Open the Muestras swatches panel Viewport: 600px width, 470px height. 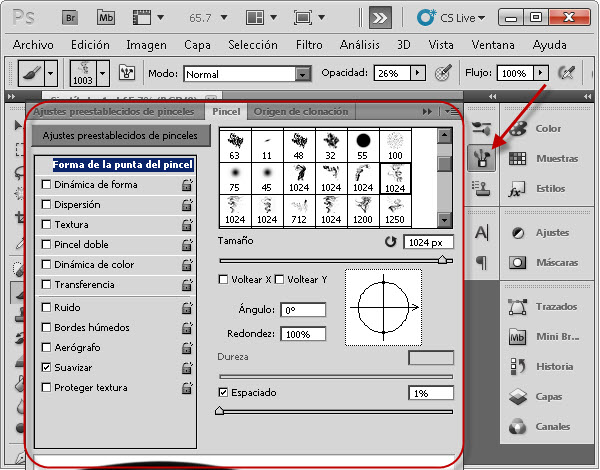(x=543, y=158)
